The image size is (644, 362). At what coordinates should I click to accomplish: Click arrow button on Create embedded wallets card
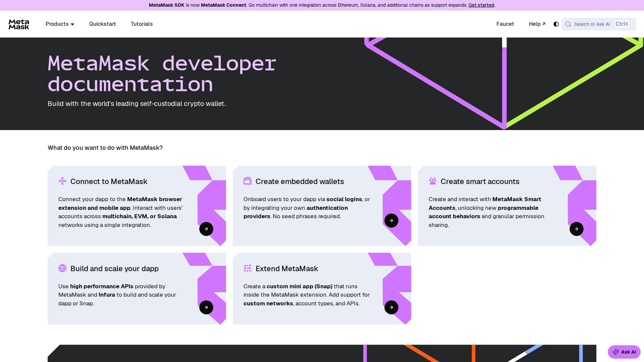[391, 221]
